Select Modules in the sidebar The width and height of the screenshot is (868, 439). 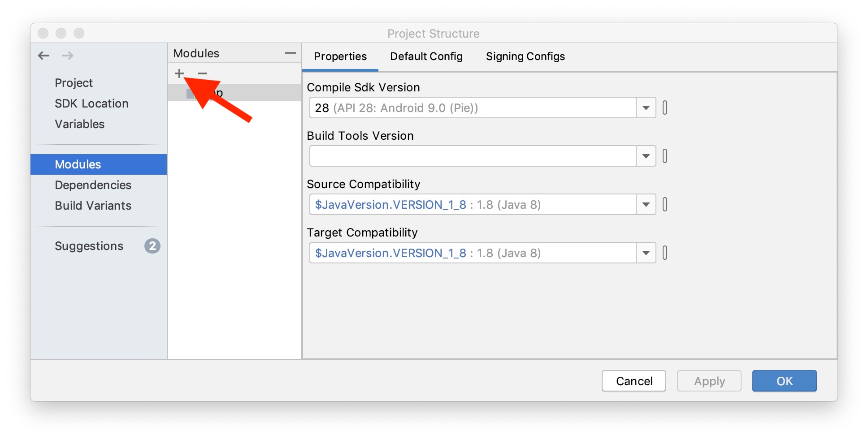99,164
